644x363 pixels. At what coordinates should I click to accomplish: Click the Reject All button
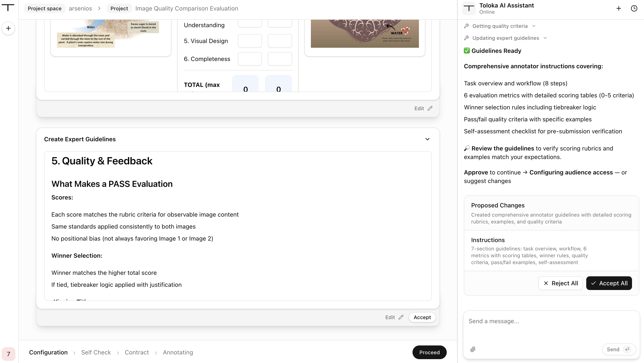561,283
